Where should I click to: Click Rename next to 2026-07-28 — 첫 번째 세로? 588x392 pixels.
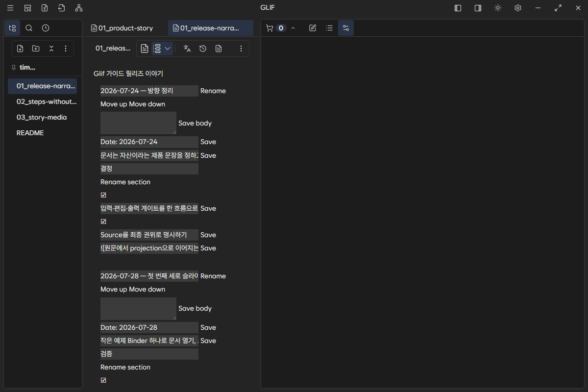click(x=213, y=276)
